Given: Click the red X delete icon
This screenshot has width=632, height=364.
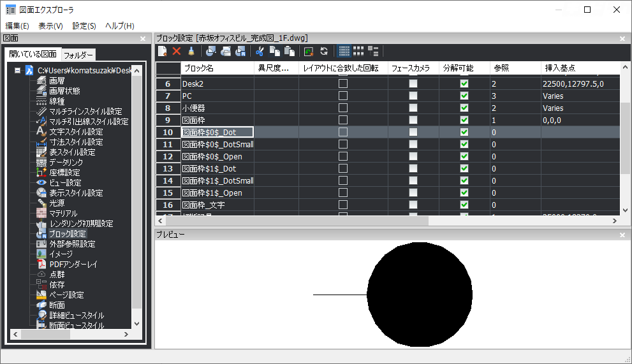Looking at the screenshot, I should (x=177, y=51).
